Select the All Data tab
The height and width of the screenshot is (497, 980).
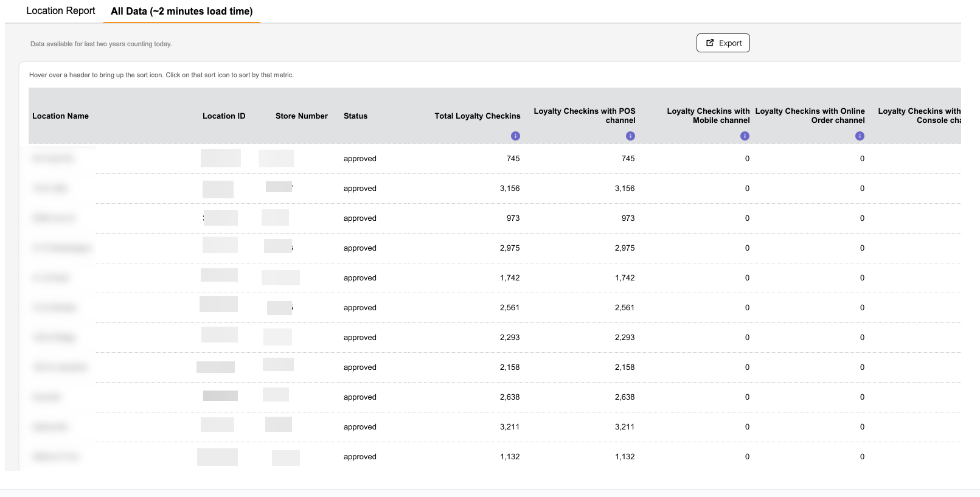click(x=182, y=11)
